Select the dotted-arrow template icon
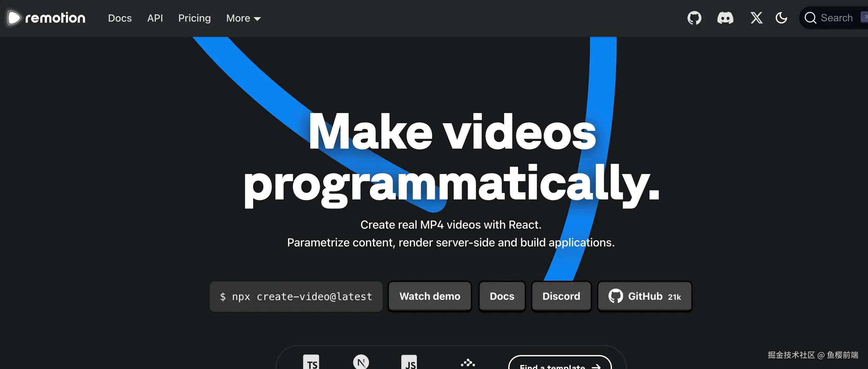This screenshot has width=868, height=369. pos(468,363)
